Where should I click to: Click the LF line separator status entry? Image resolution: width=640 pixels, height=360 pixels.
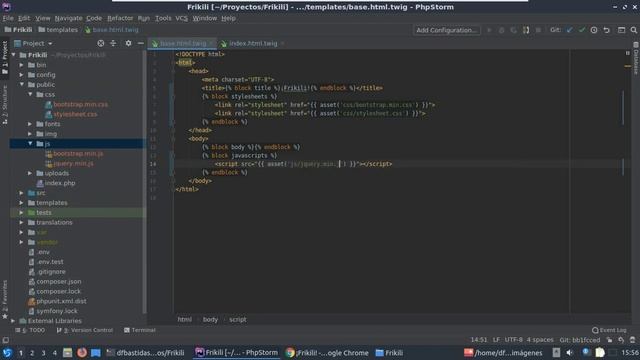pos(496,340)
